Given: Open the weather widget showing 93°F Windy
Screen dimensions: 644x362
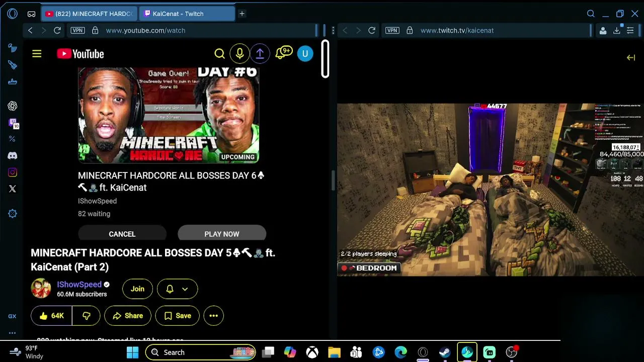Looking at the screenshot, I should click(x=28, y=352).
